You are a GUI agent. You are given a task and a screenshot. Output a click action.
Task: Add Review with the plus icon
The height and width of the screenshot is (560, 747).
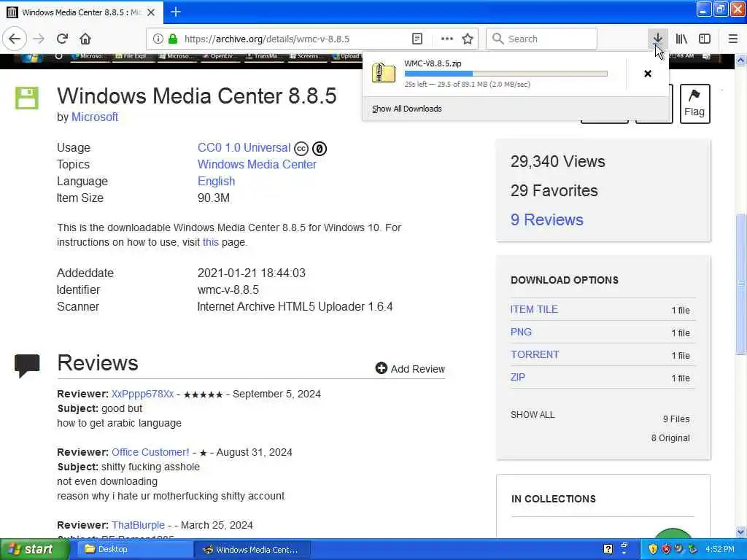point(410,368)
